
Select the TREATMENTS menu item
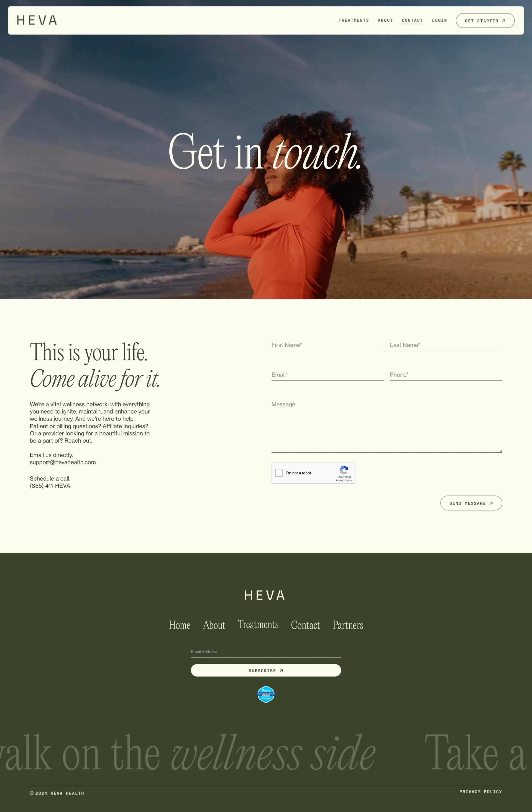pyautogui.click(x=353, y=20)
